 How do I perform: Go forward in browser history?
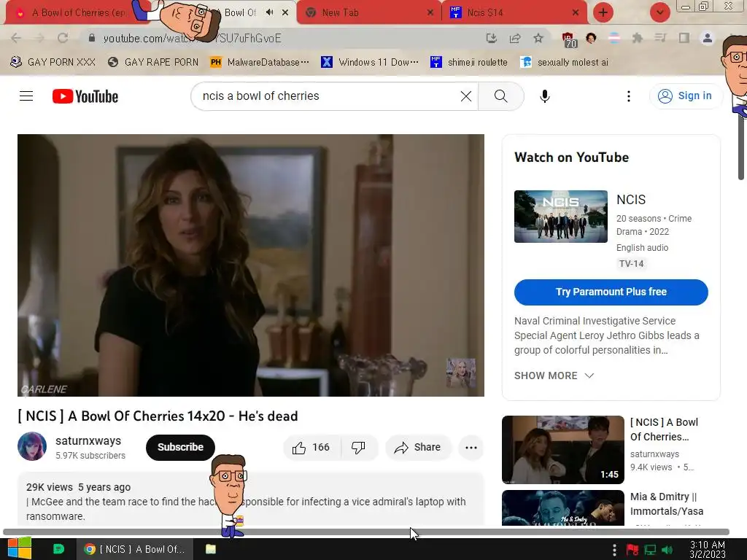click(39, 38)
